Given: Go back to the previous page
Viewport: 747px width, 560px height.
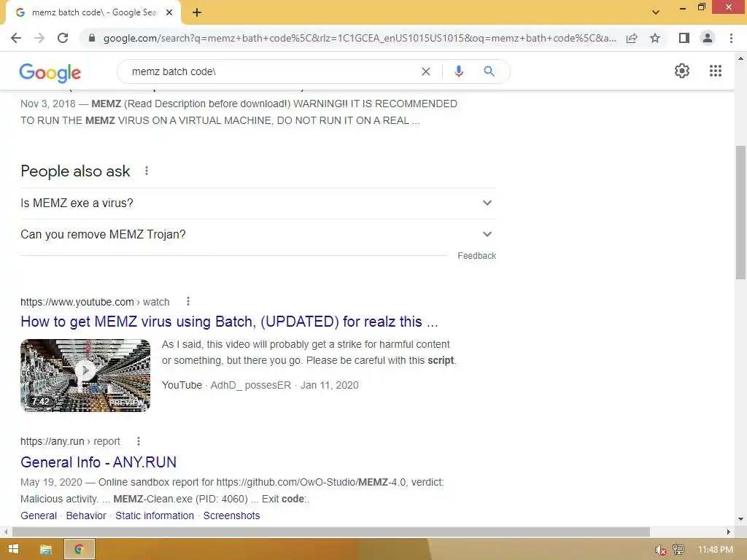Looking at the screenshot, I should point(16,38).
